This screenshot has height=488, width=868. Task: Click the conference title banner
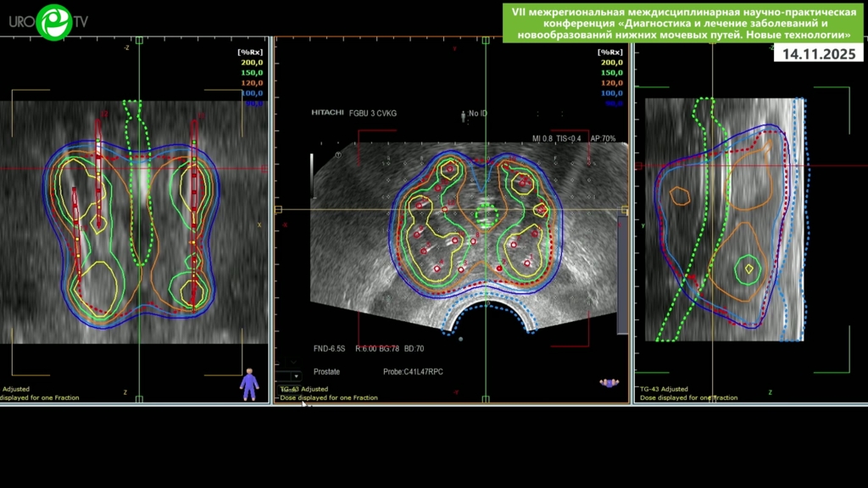click(683, 24)
